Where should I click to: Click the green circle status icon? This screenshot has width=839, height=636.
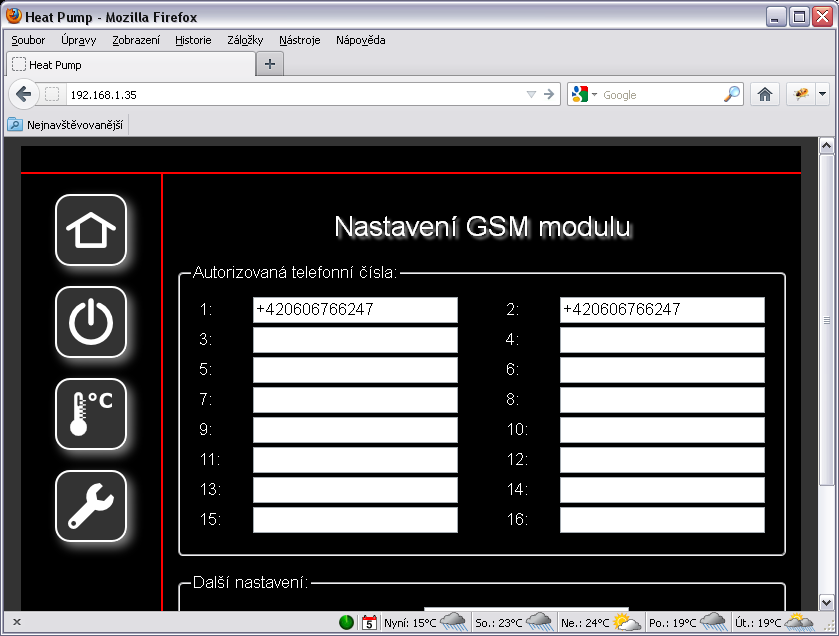click(x=346, y=622)
